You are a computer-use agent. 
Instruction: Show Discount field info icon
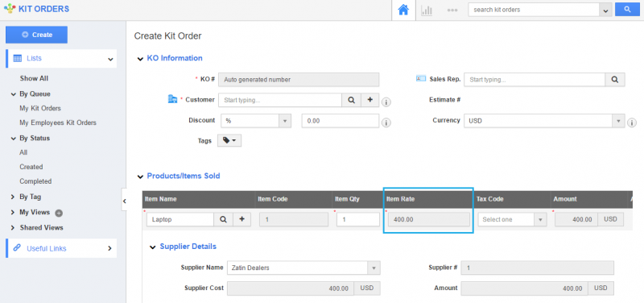[386, 122]
